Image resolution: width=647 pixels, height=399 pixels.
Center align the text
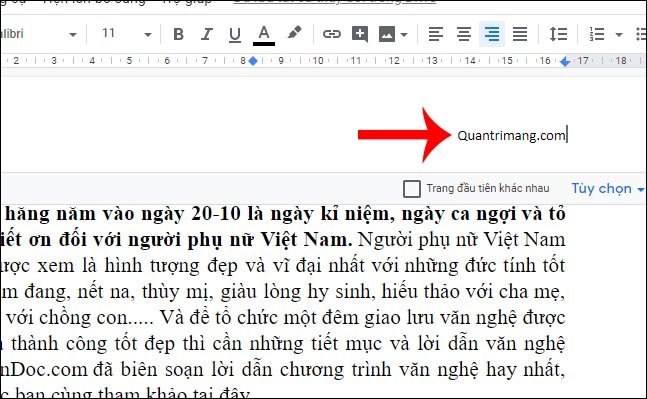pos(464,34)
